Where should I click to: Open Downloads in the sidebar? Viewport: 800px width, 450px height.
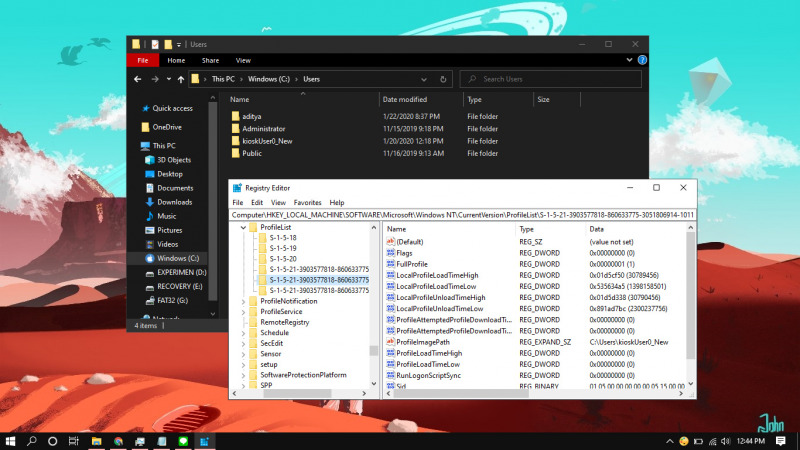click(x=174, y=202)
